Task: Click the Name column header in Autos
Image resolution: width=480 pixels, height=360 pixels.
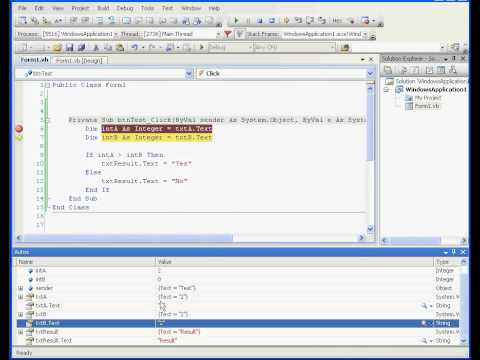Action: (x=86, y=262)
